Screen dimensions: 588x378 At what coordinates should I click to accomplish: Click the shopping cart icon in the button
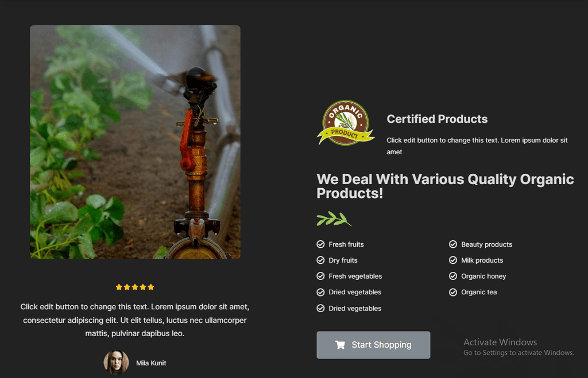(x=340, y=345)
